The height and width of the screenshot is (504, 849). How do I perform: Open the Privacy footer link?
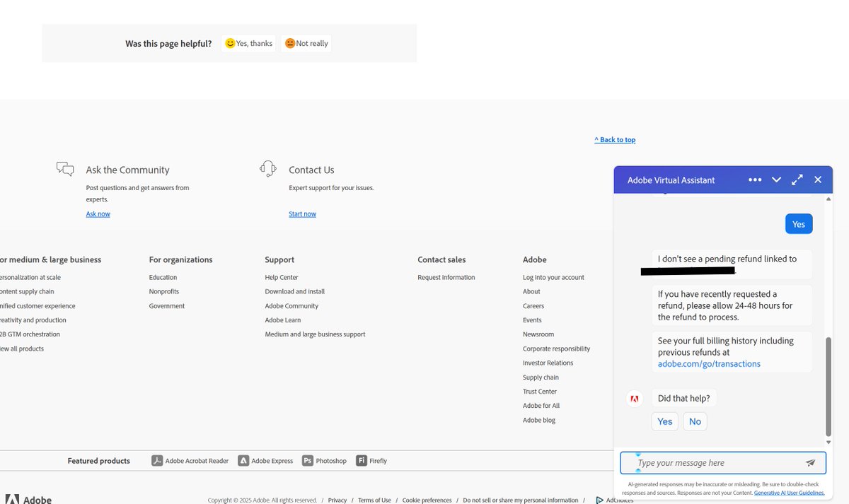pyautogui.click(x=337, y=500)
